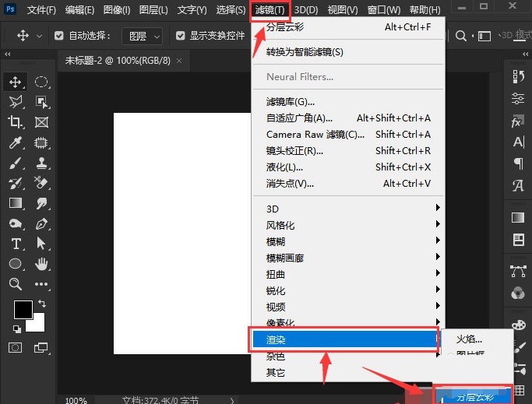Select the Eyedropper tool
This screenshot has height=404, width=532.
coord(16,142)
